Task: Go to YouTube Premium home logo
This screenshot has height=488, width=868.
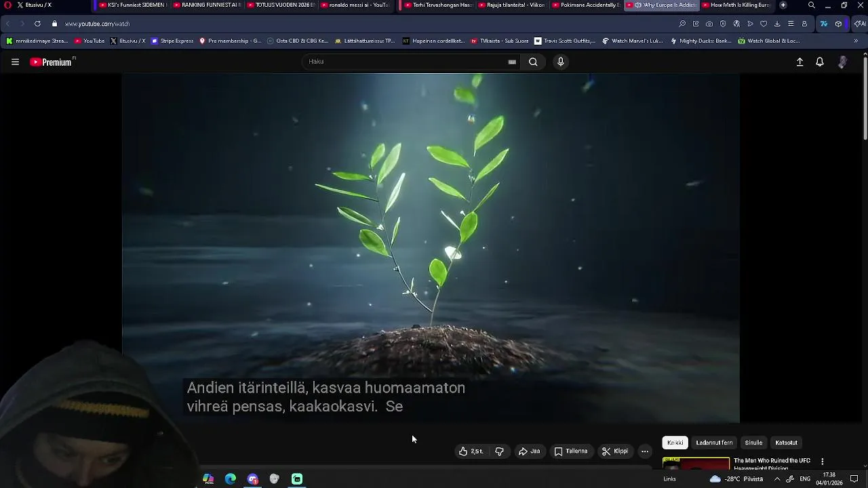Action: tap(52, 62)
